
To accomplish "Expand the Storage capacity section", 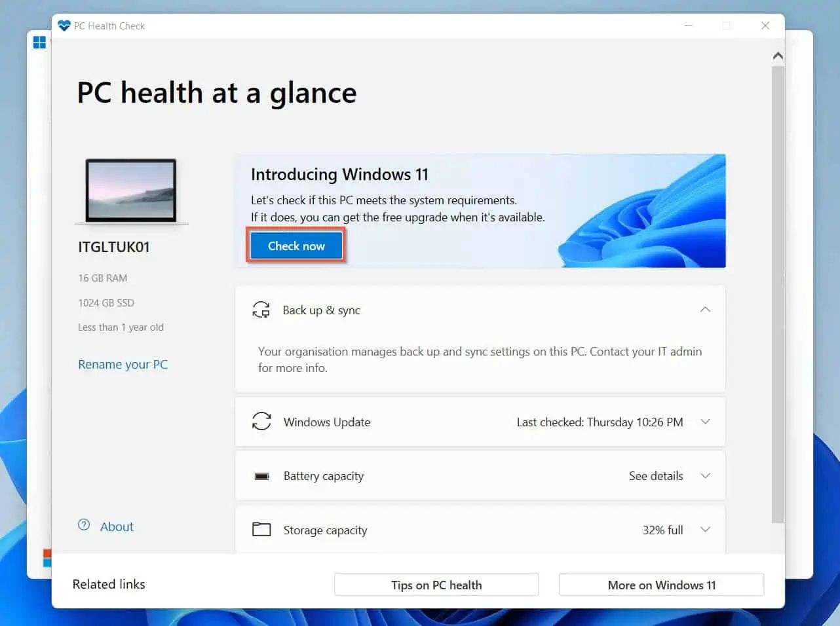I will (705, 529).
